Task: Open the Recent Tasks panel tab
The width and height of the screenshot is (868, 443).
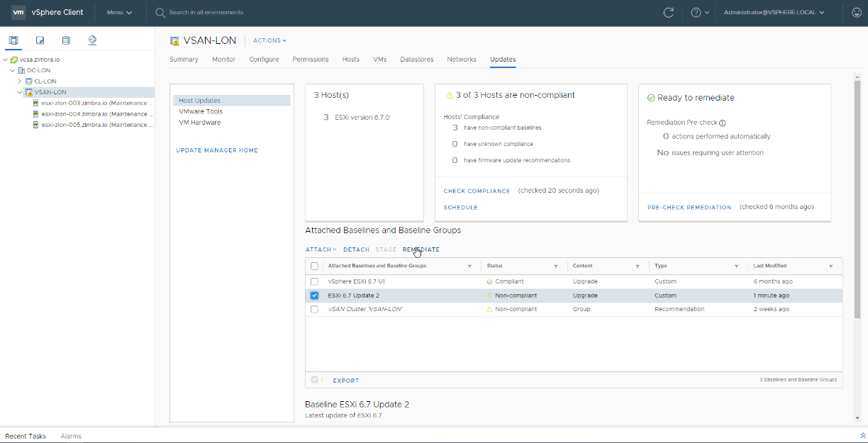Action: tap(26, 436)
